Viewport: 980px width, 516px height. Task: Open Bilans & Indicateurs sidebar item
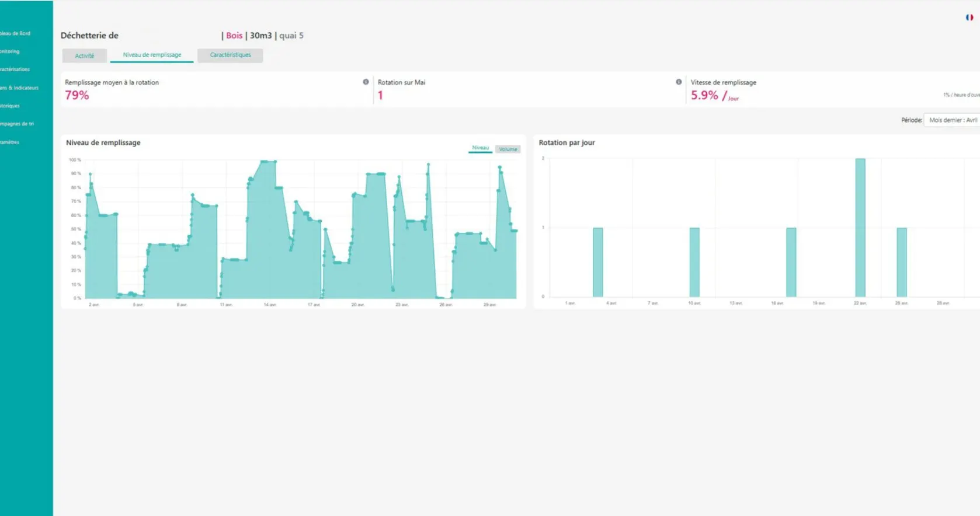coord(19,88)
